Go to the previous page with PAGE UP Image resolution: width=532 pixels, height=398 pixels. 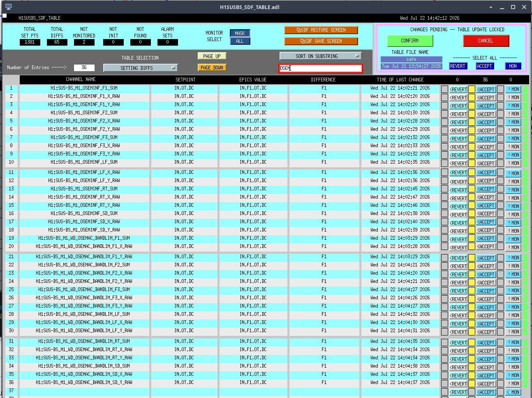(212, 56)
